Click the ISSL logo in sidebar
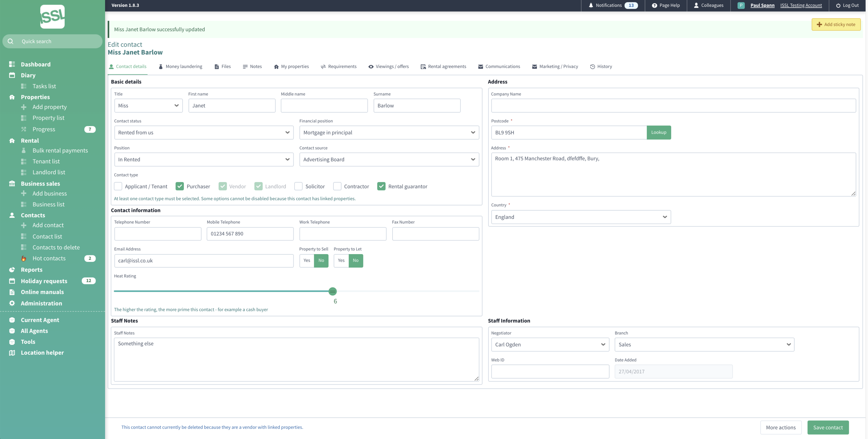This screenshot has height=439, width=868. (x=52, y=16)
